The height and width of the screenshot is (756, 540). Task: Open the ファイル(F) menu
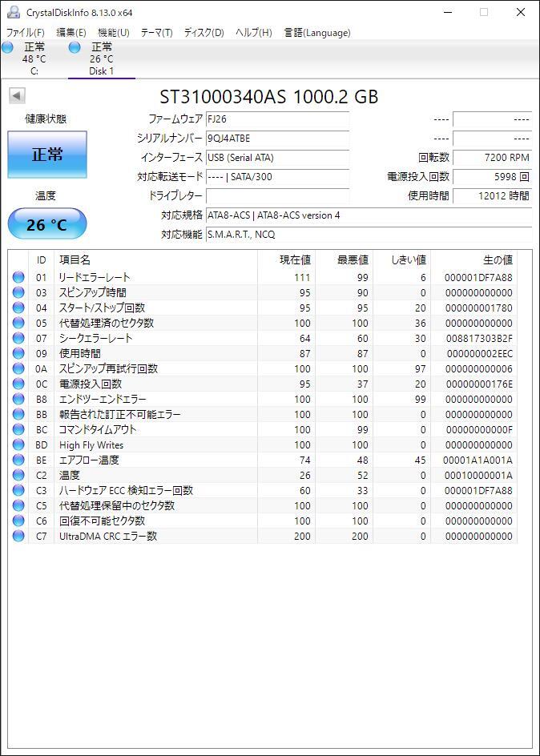click(x=25, y=33)
